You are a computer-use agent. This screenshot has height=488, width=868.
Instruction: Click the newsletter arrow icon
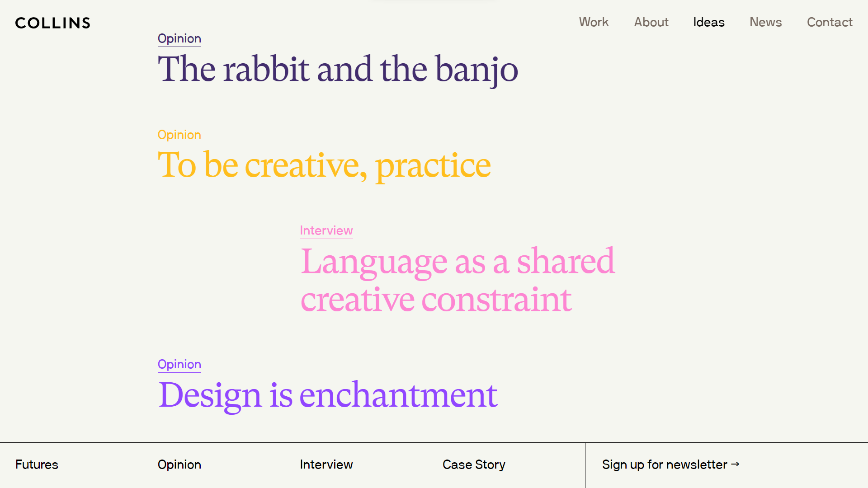(735, 464)
